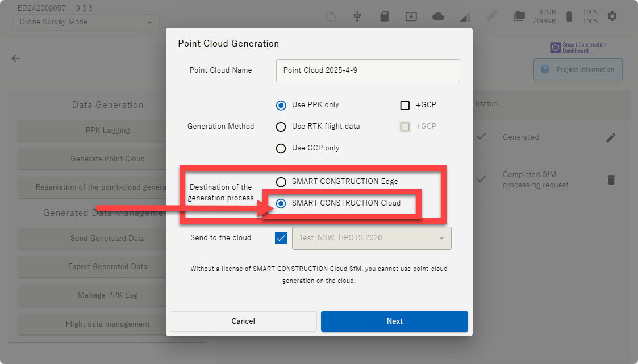
Task: Enable +GCP checkbox for PPK only
Action: point(405,105)
